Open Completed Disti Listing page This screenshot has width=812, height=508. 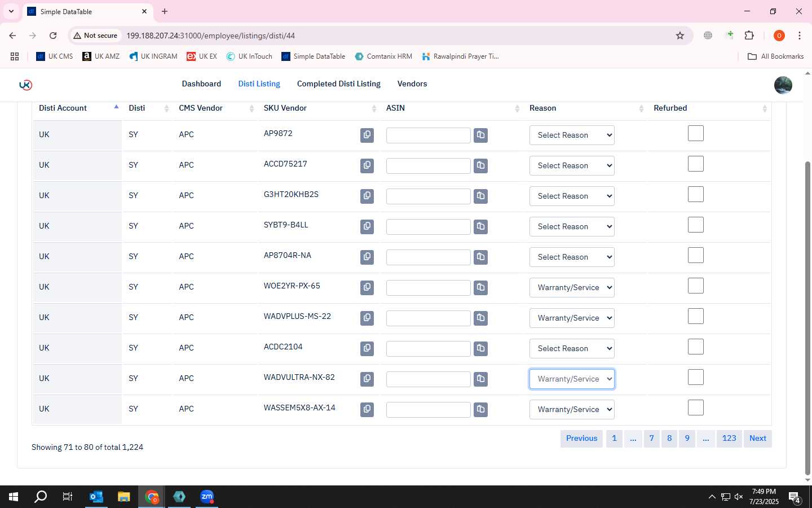point(338,84)
